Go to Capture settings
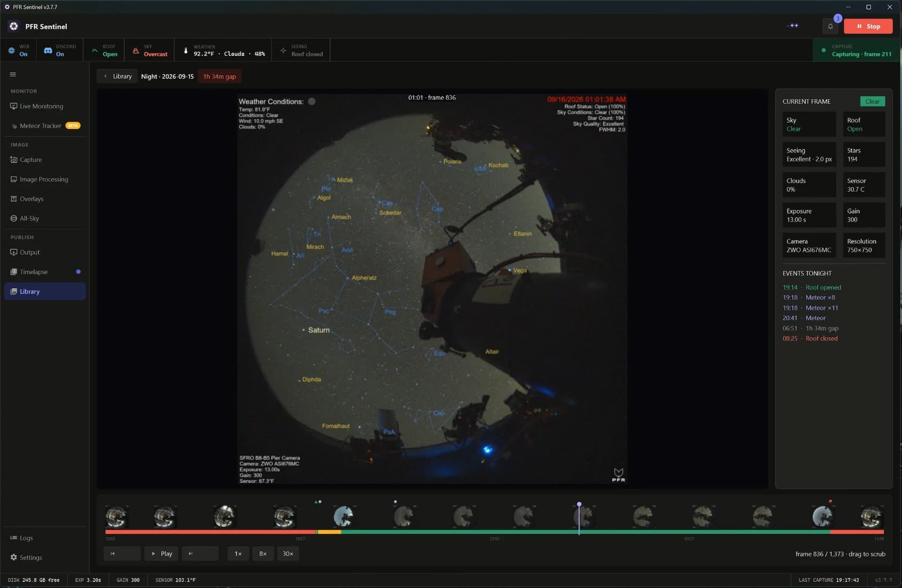 point(45,160)
